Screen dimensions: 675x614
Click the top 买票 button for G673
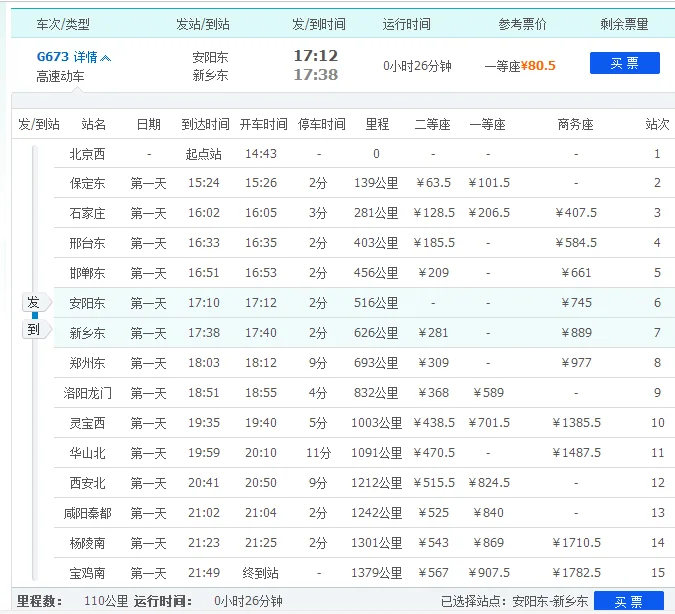point(624,63)
